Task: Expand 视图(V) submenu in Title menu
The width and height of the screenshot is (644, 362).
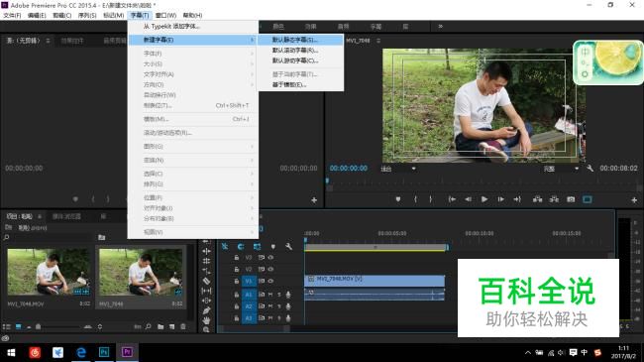Action: pos(193,232)
